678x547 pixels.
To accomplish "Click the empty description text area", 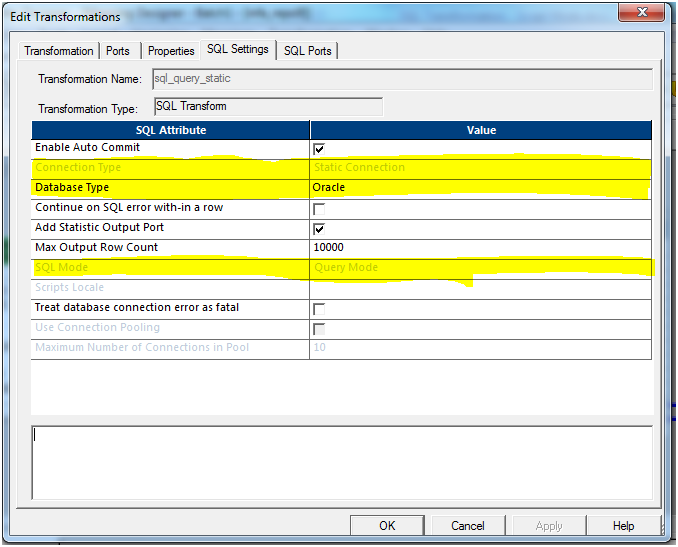I will point(342,463).
